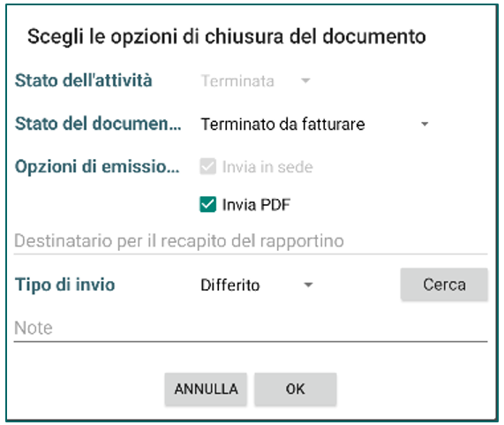Expand the Tipo di invio dropdown arrow
Screen dimensions: 504x425
[x=308, y=285]
